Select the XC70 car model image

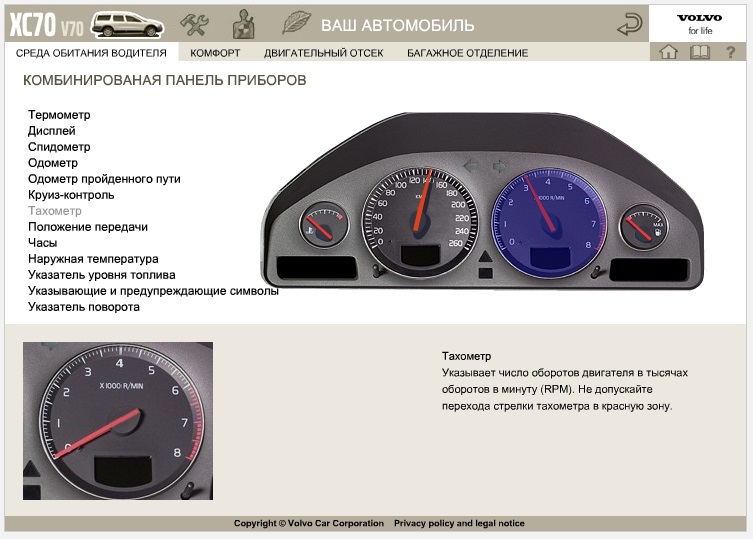[128, 24]
